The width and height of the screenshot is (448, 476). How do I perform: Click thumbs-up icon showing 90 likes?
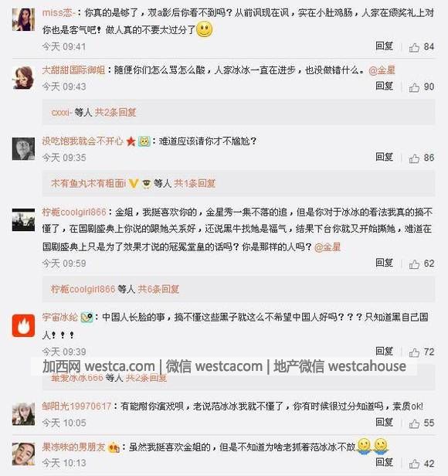click(414, 87)
